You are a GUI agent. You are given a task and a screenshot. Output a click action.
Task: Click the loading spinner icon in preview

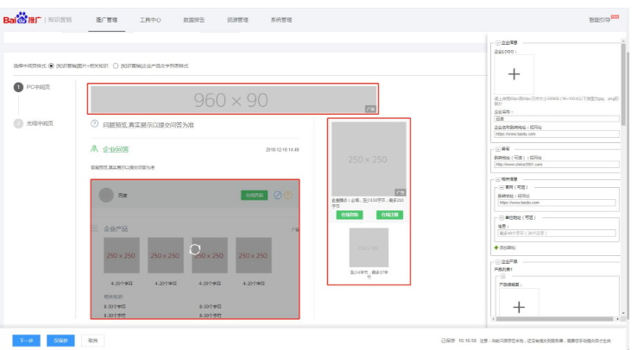pyautogui.click(x=195, y=250)
